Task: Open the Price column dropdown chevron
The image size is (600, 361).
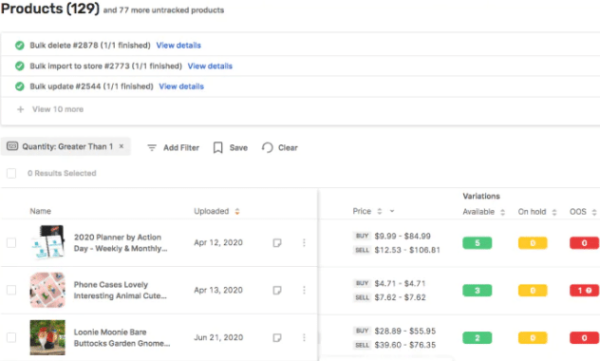Action: point(392,211)
